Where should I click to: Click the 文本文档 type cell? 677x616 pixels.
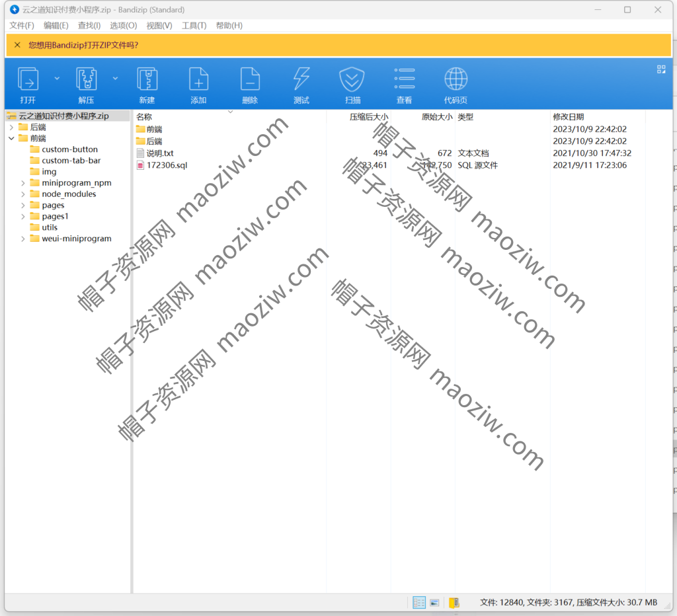(x=473, y=153)
